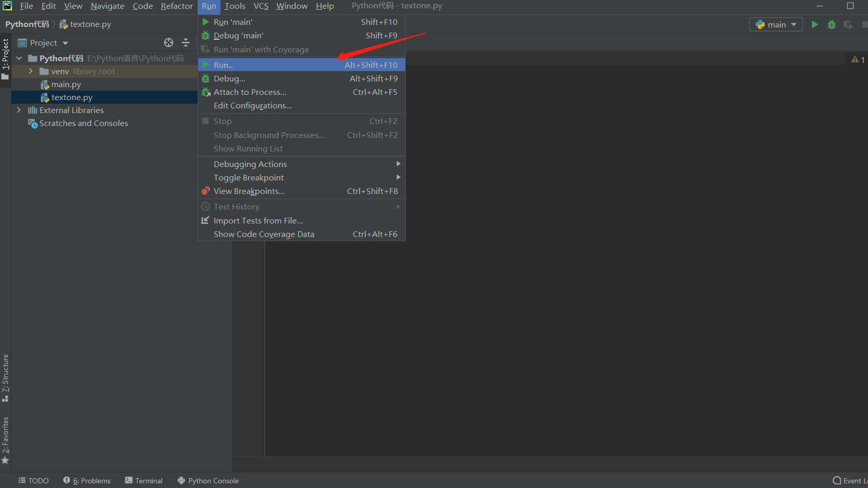Expand the venv folder
The width and height of the screenshot is (868, 488).
pos(31,71)
